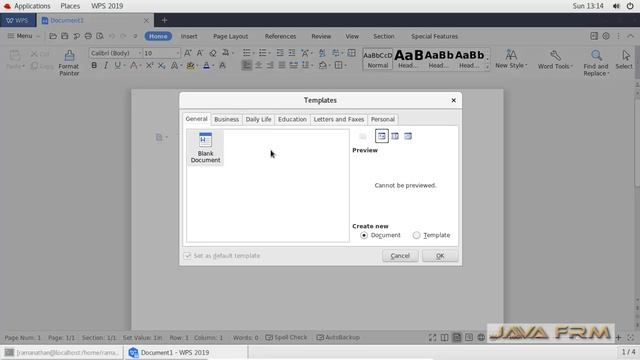This screenshot has height=360, width=640.
Task: Switch to the Letters and Faxes tab
Action: click(339, 119)
